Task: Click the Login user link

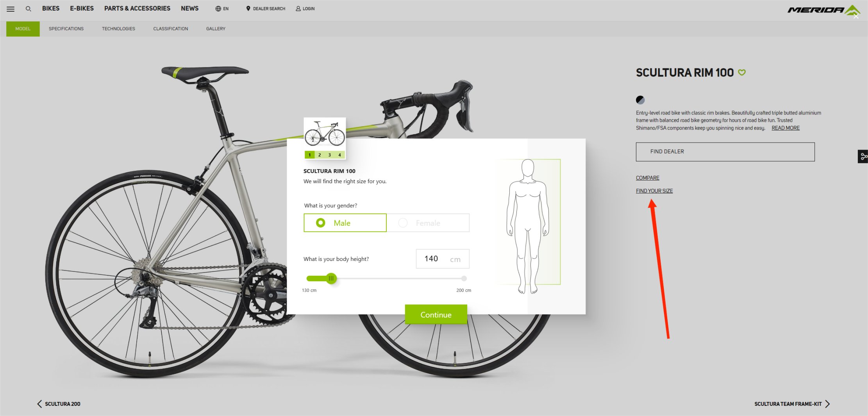Action: pos(305,9)
